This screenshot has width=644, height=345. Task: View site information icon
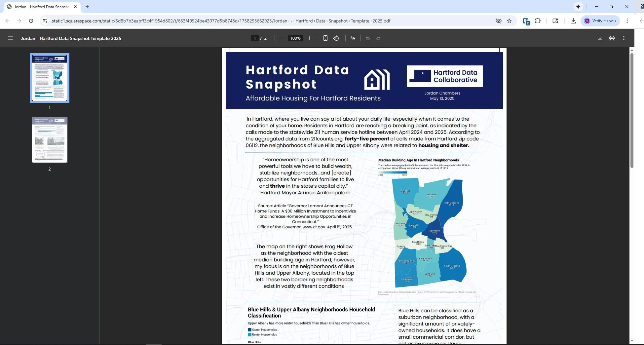[45, 21]
